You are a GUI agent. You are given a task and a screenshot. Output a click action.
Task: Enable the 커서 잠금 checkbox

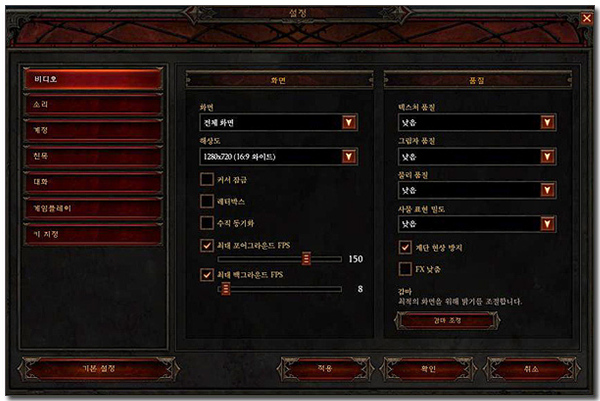coord(207,179)
